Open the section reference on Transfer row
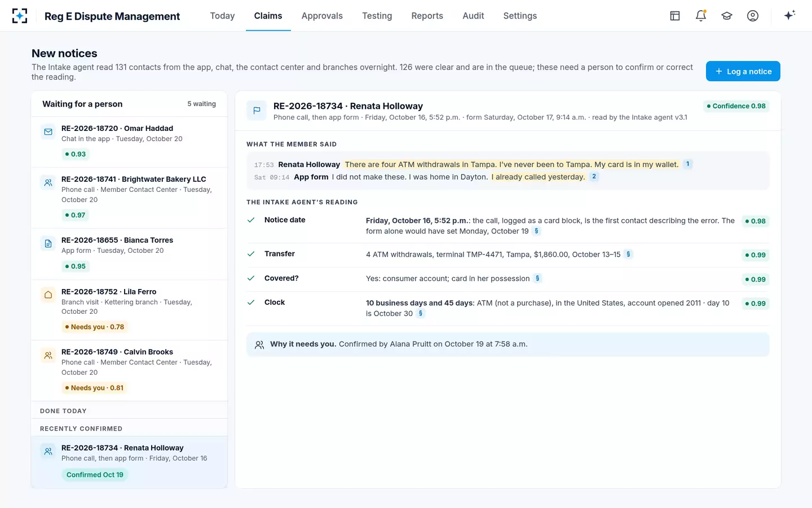 coord(628,255)
